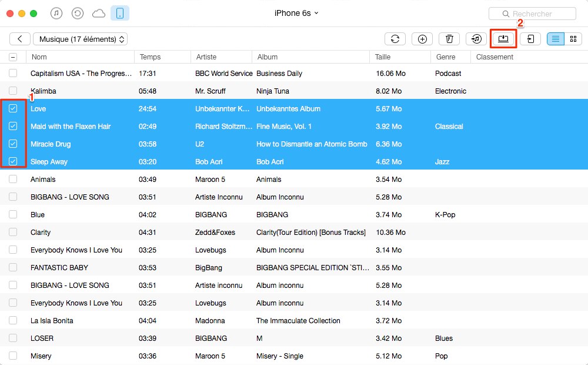
Task: Switch to grid view
Action: [x=573, y=39]
